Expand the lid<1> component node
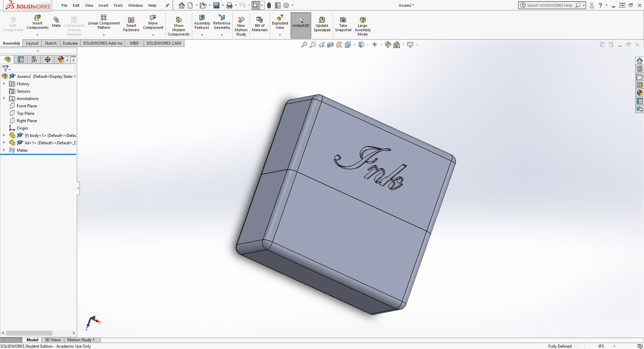The width and height of the screenshot is (644, 349). tap(4, 143)
